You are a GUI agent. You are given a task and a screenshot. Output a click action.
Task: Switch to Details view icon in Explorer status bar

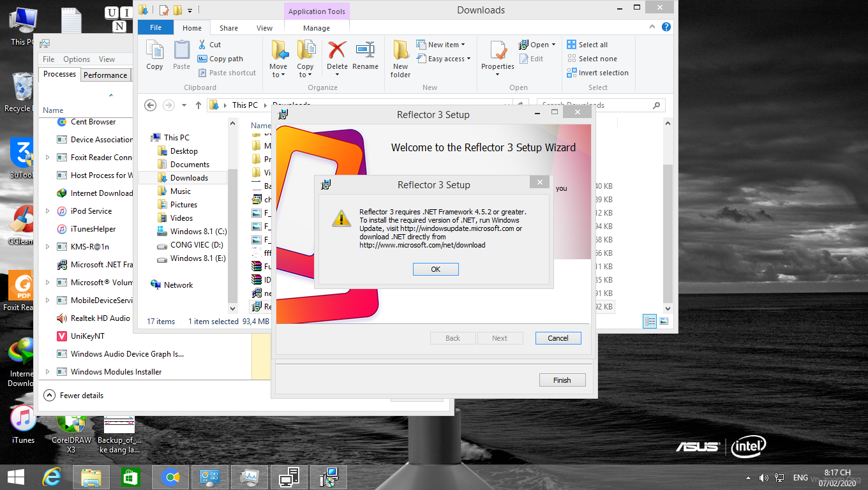650,322
